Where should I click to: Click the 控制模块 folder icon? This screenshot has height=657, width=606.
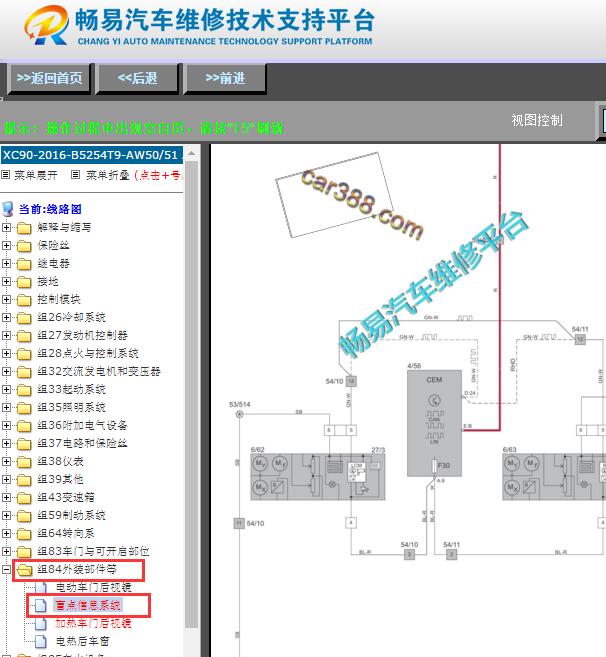point(24,300)
